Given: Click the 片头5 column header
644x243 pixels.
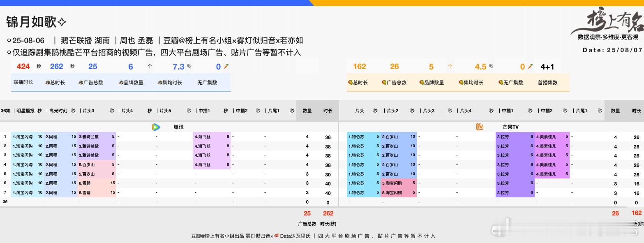Looking at the screenshot, I should click(x=165, y=111).
